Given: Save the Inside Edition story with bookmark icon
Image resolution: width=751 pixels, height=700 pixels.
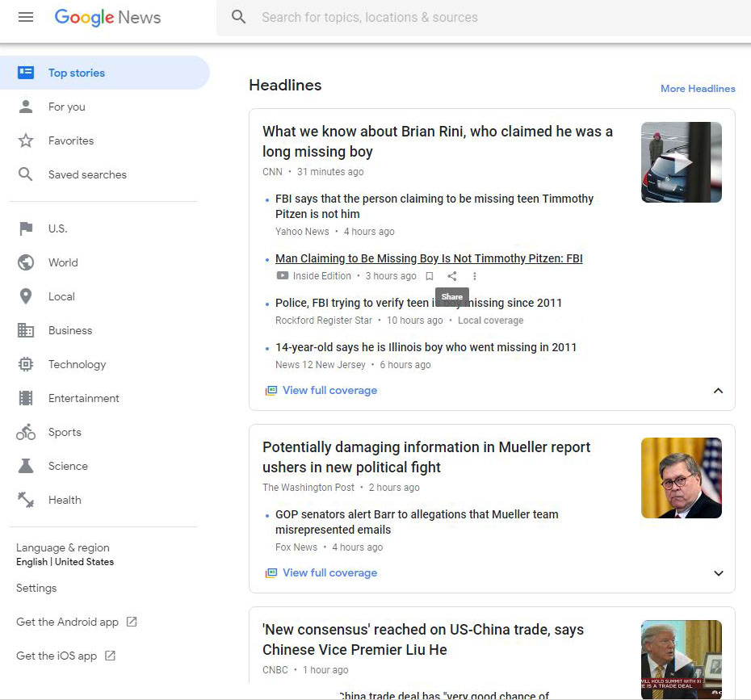Looking at the screenshot, I should click(x=430, y=276).
